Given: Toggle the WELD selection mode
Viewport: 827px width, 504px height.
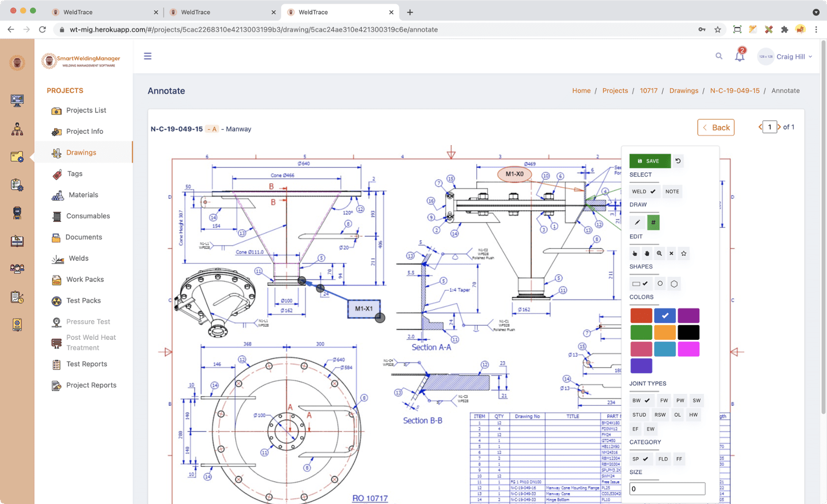Looking at the screenshot, I should click(644, 191).
